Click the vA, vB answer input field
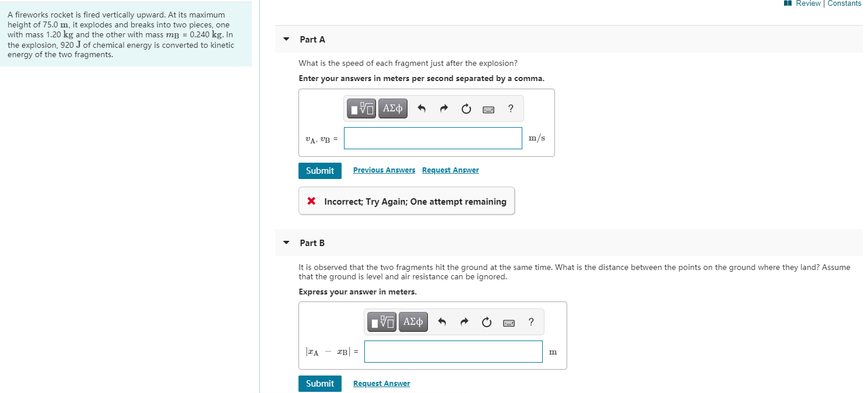The width and height of the screenshot is (868, 393). [x=433, y=138]
